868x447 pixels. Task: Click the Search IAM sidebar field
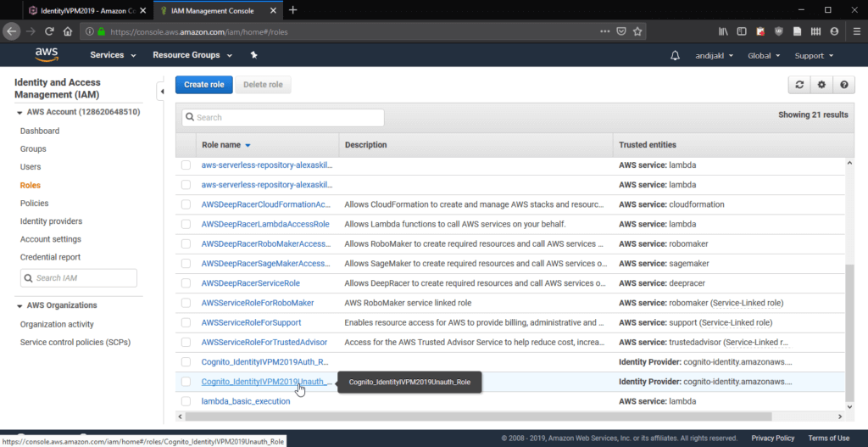79,278
